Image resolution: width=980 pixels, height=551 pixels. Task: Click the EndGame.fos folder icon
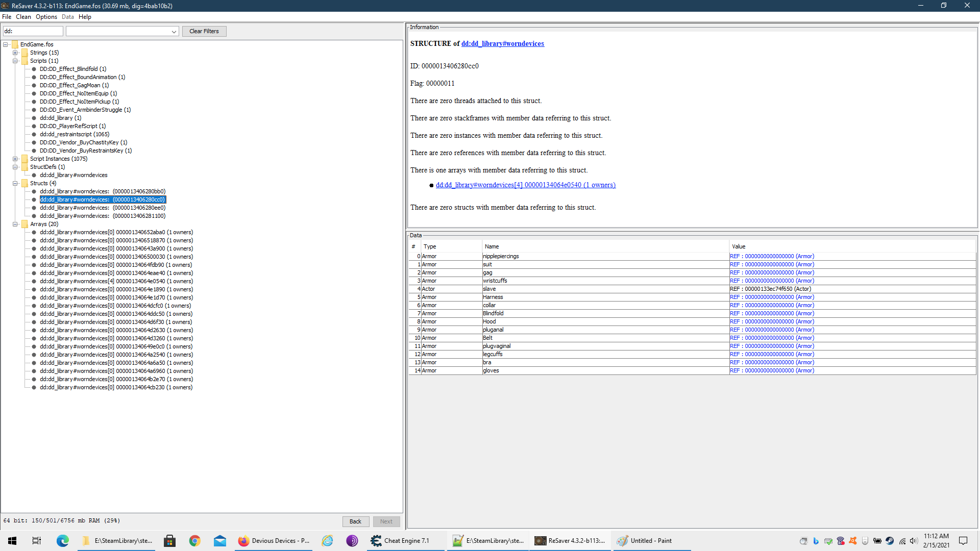(x=15, y=44)
